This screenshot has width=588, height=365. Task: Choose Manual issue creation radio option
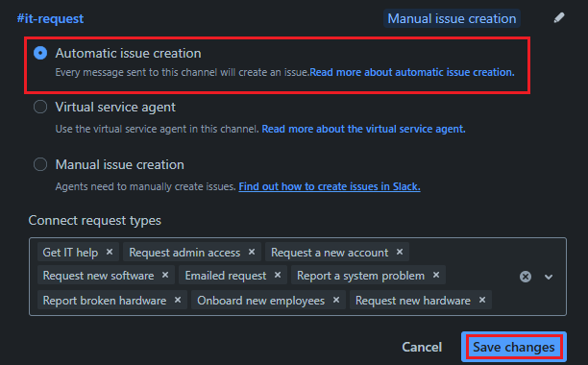coord(40,164)
